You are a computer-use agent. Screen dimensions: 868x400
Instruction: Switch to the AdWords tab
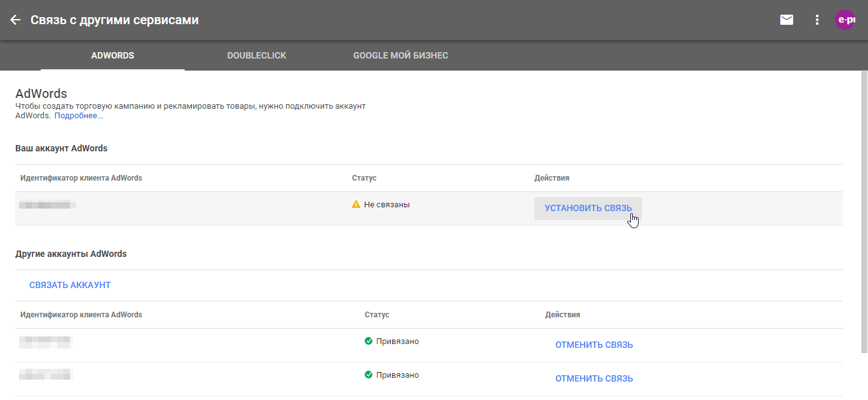(112, 55)
